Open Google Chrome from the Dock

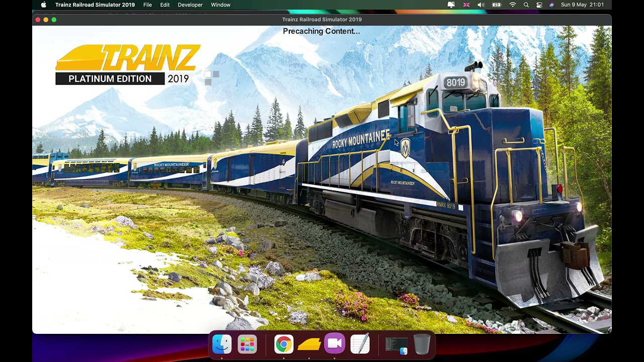(x=284, y=344)
